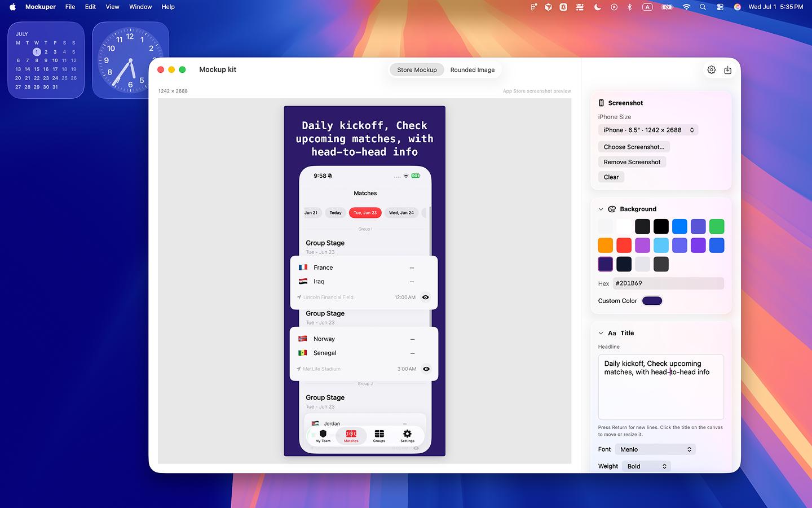Pick the red background swatch
812x508 pixels.
(624, 245)
